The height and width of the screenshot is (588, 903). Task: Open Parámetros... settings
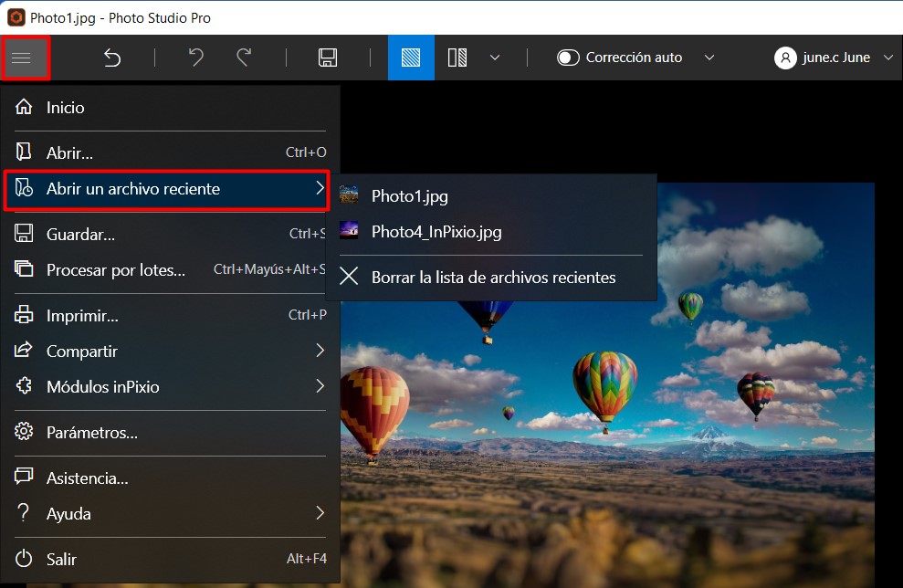click(170, 433)
